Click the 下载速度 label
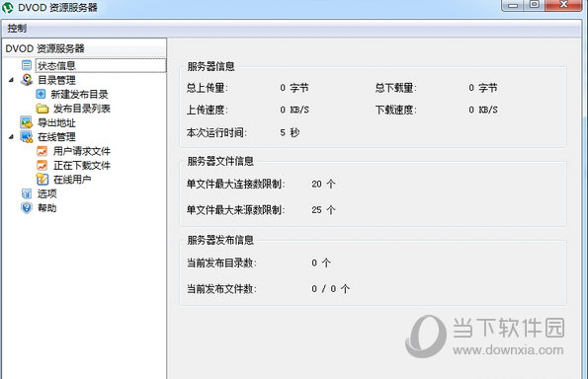The image size is (588, 379). (396, 110)
